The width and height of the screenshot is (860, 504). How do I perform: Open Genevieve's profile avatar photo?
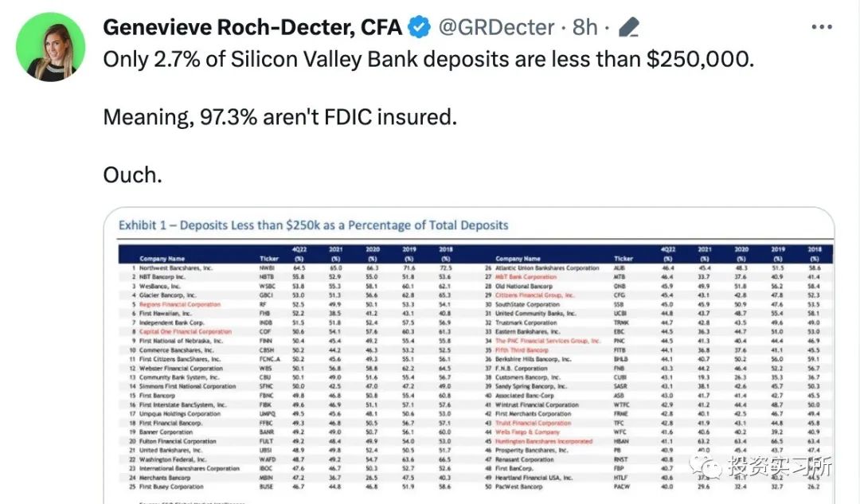[50, 47]
